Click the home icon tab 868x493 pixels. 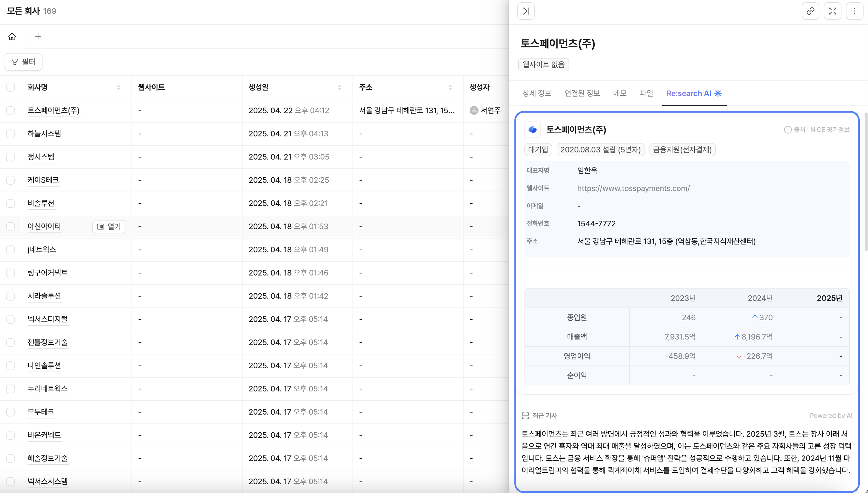pos(12,36)
